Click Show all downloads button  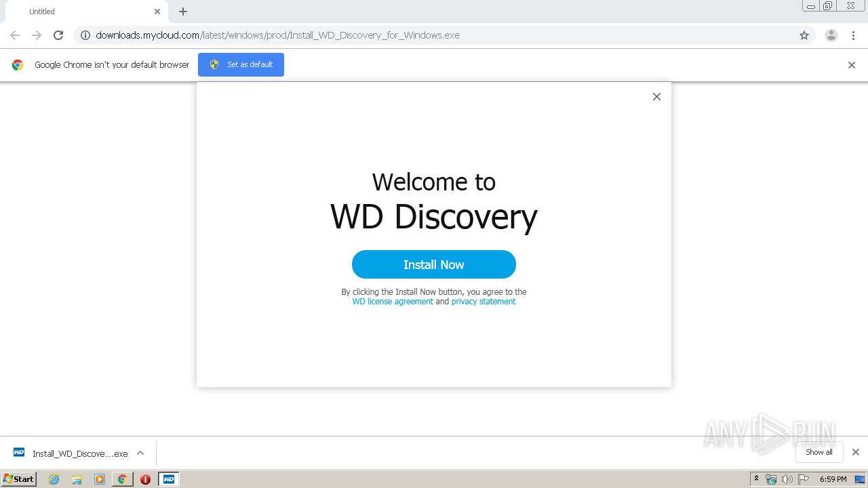(x=819, y=452)
